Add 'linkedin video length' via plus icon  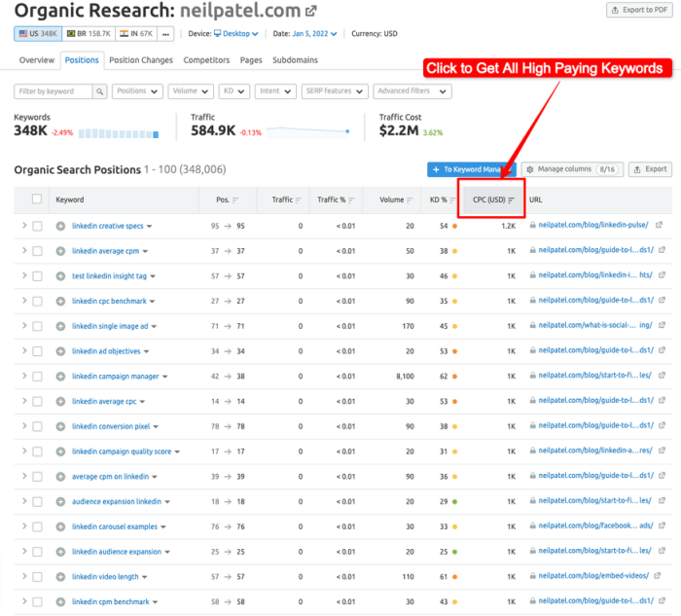click(x=60, y=577)
